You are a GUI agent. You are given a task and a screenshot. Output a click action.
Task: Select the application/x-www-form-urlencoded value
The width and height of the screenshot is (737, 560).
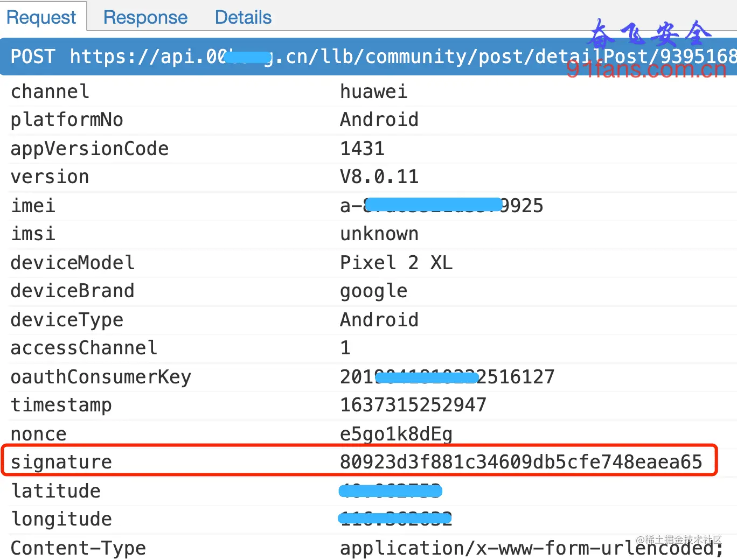[532, 548]
